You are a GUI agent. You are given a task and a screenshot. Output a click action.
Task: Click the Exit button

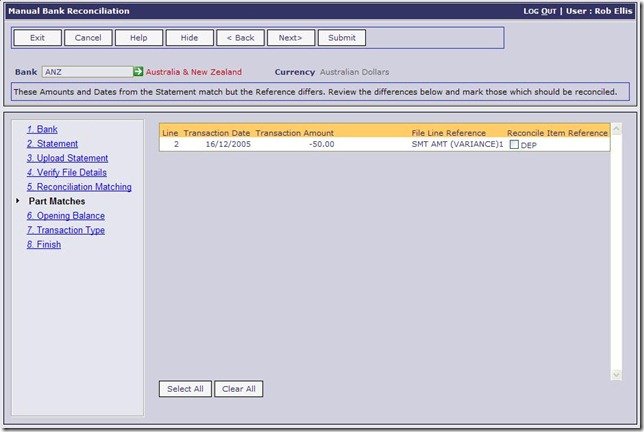tap(37, 38)
